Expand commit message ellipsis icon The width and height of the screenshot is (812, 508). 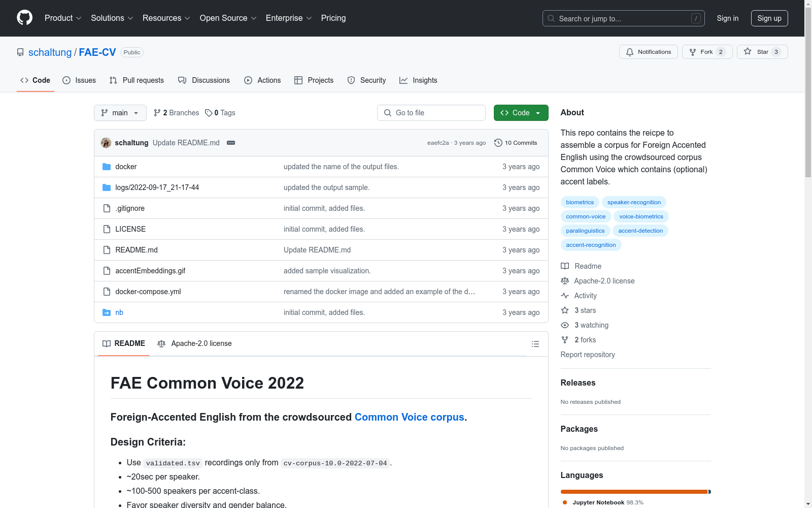[x=231, y=143]
